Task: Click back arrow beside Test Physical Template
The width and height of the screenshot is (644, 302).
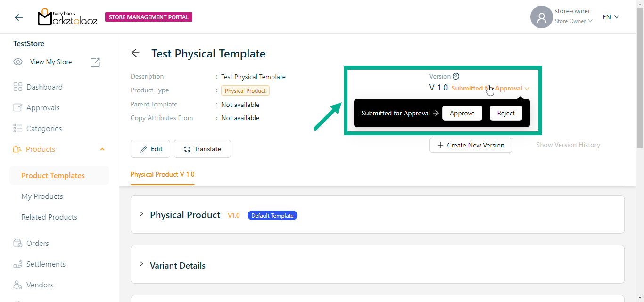Action: (135, 53)
